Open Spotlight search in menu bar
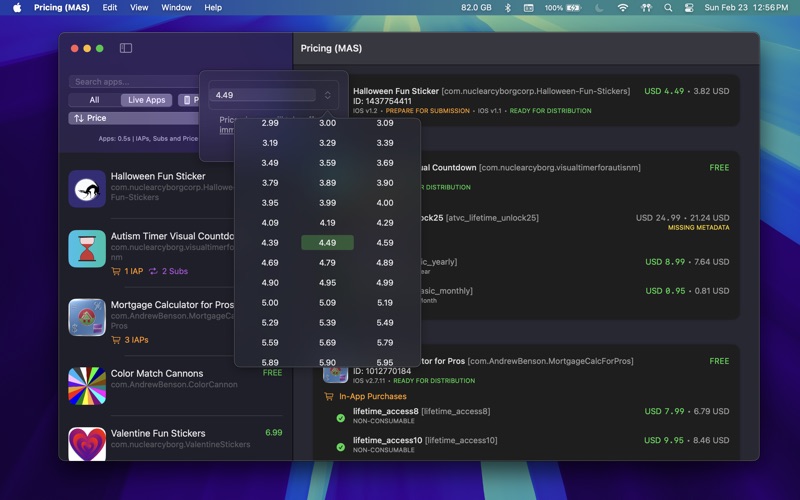The image size is (800, 500). [x=668, y=8]
